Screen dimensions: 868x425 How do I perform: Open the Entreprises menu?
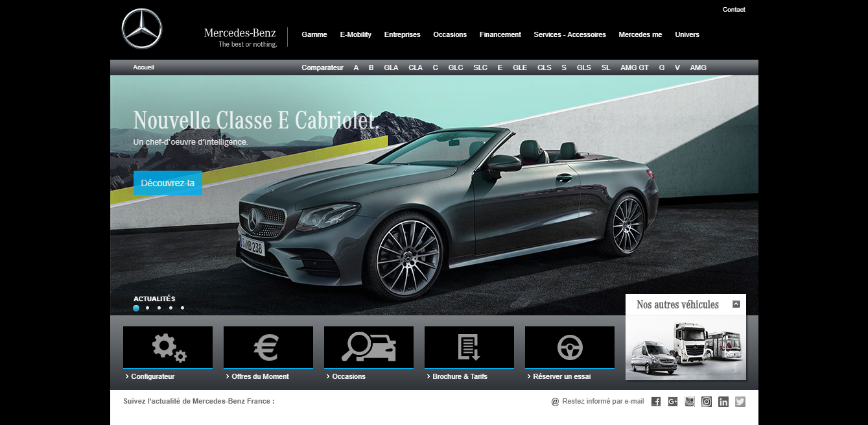pyautogui.click(x=403, y=34)
